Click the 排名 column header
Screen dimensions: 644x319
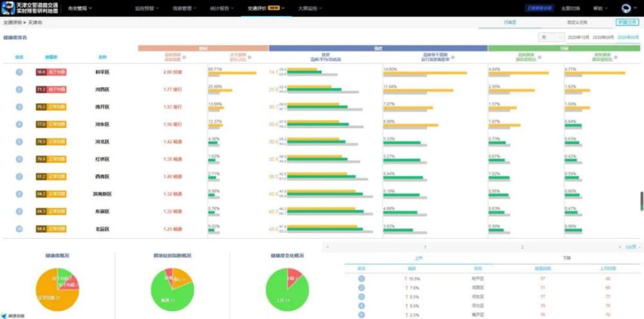pyautogui.click(x=19, y=57)
